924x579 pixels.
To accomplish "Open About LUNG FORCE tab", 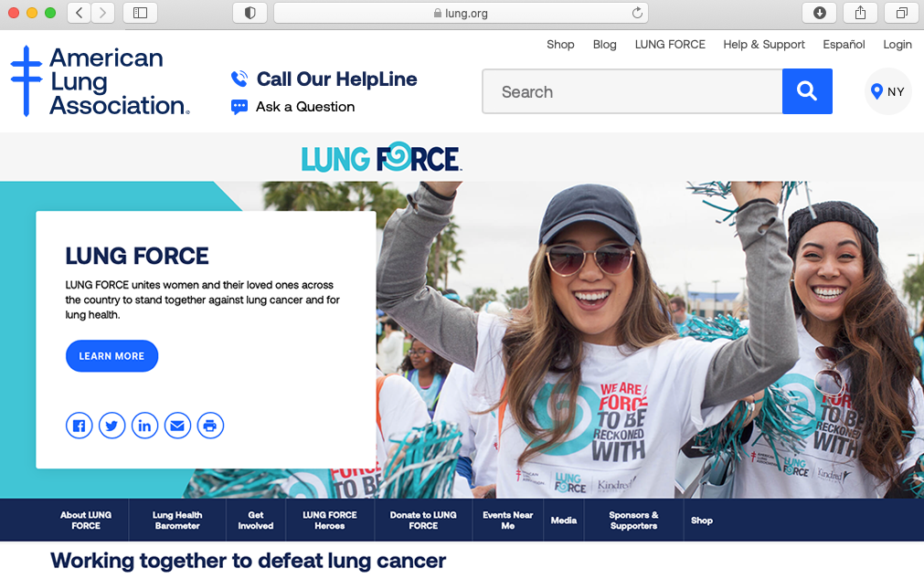I will click(x=86, y=521).
